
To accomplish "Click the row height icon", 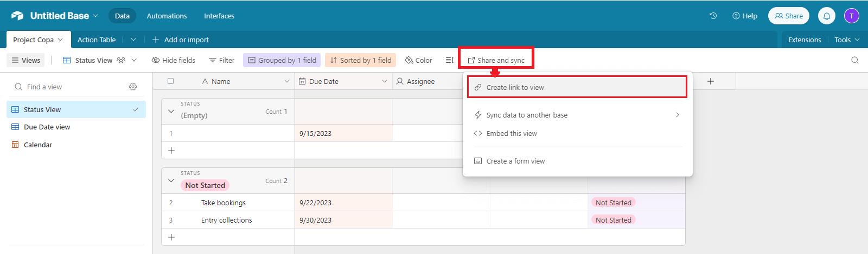I will click(449, 60).
